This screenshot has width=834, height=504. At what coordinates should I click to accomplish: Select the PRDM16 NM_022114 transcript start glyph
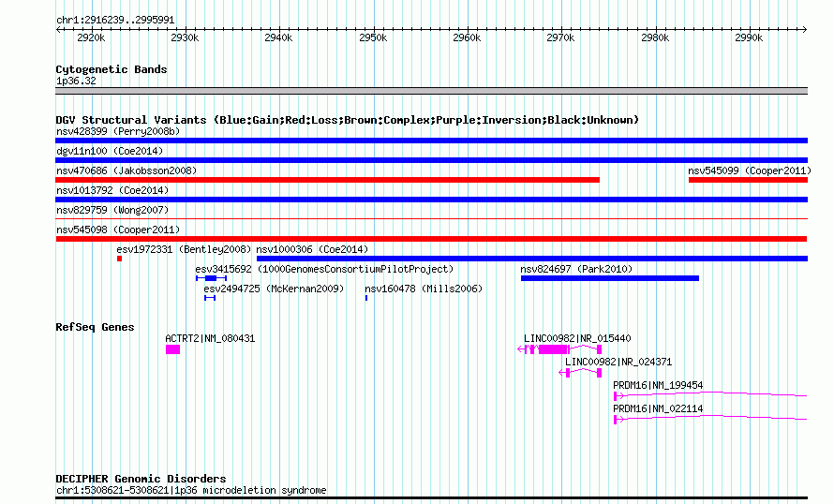click(x=618, y=420)
